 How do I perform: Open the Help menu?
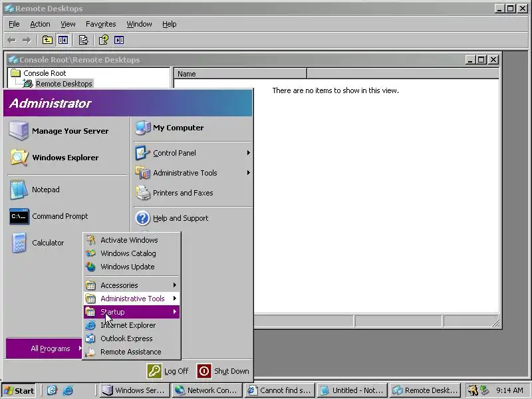click(x=169, y=24)
